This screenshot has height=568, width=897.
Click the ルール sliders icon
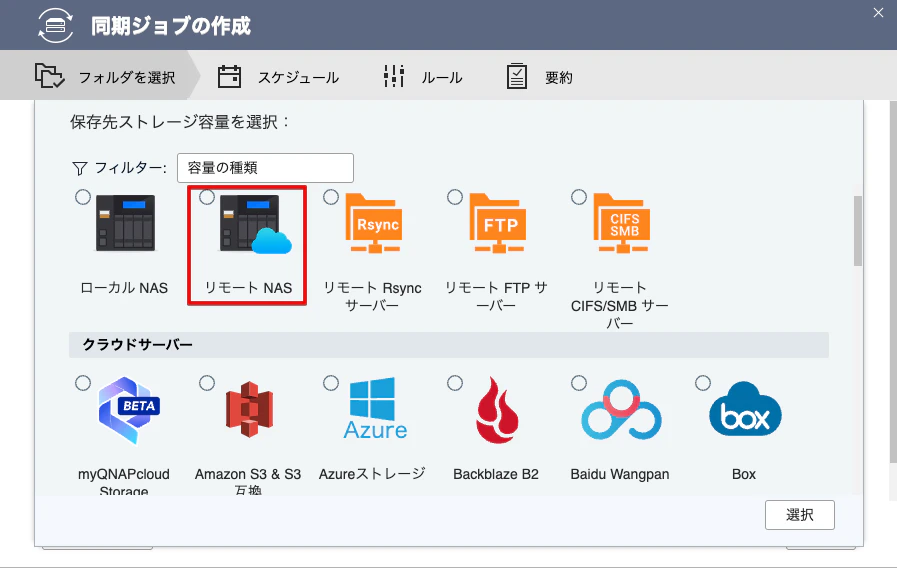394,76
